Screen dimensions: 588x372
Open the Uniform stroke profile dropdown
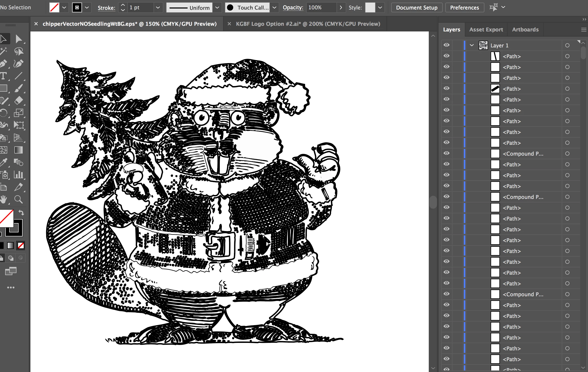(x=217, y=7)
